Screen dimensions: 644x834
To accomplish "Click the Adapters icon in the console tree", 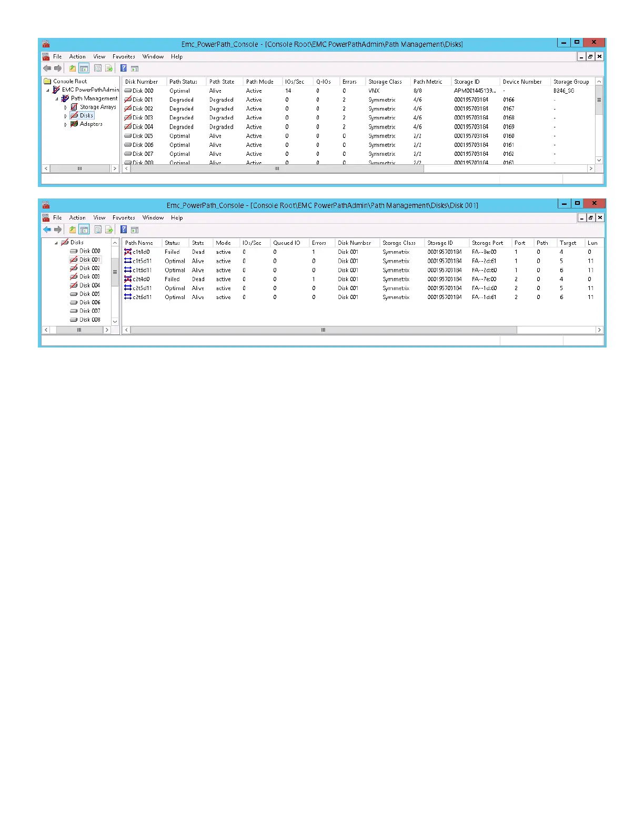I will tap(74, 124).
